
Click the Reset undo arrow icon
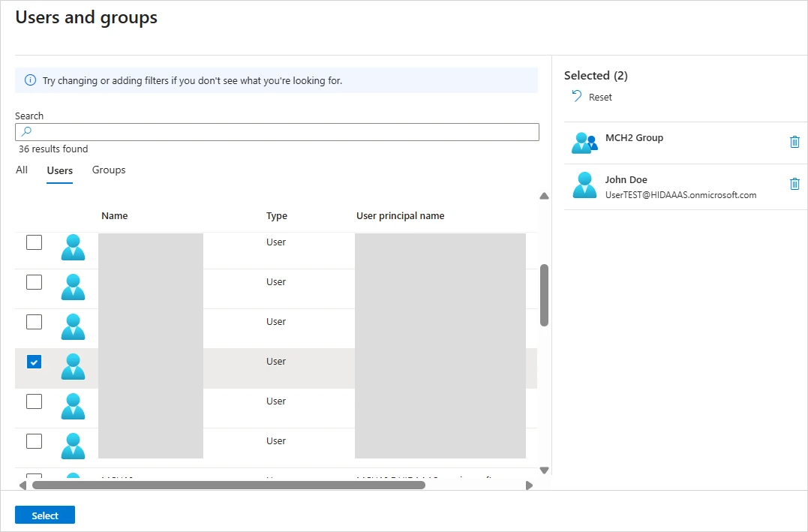pyautogui.click(x=576, y=96)
